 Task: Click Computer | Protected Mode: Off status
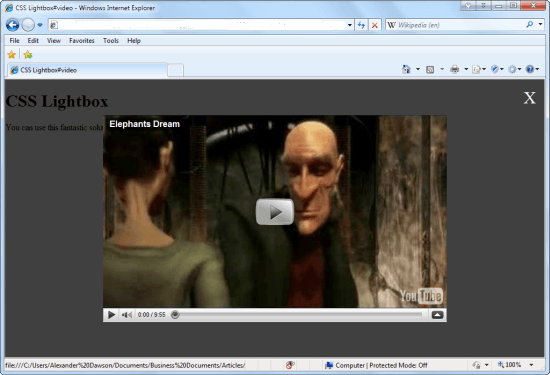click(x=376, y=366)
